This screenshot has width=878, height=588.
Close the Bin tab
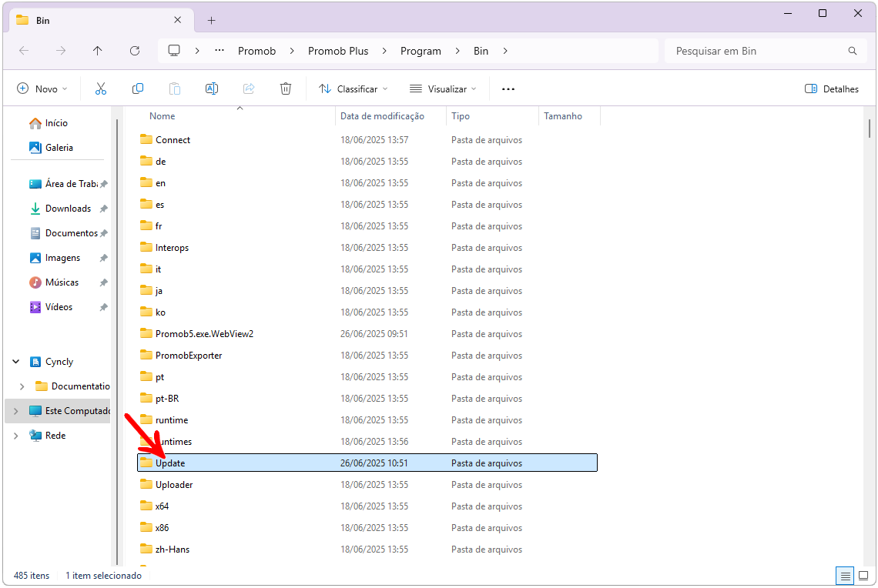[x=177, y=20]
